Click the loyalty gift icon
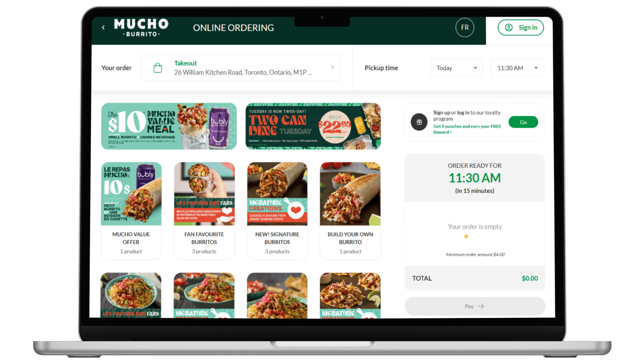The image size is (644, 363). tap(419, 122)
